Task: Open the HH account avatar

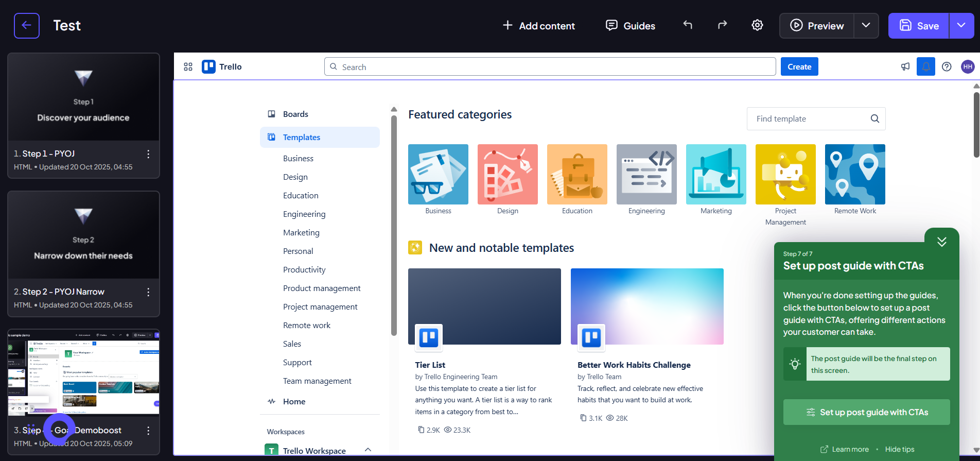Action: [968, 66]
